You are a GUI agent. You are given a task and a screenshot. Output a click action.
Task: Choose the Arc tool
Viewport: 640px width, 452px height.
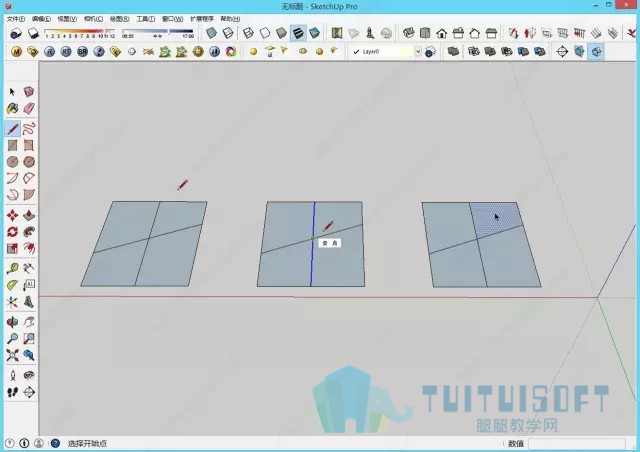(12, 178)
